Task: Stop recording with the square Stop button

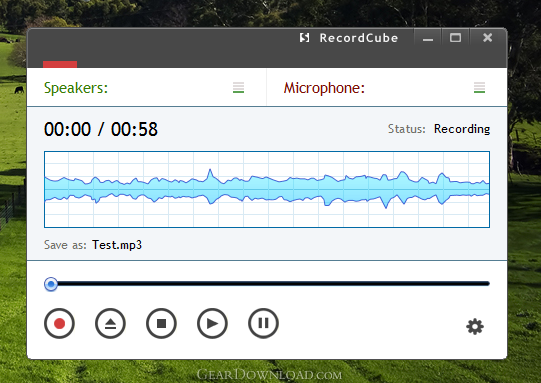Action: 161,323
